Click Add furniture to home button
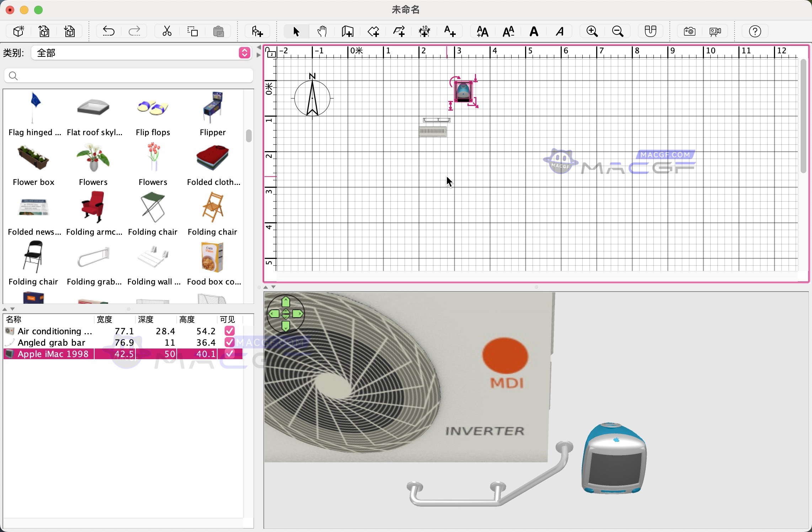This screenshot has height=532, width=812. (x=257, y=31)
